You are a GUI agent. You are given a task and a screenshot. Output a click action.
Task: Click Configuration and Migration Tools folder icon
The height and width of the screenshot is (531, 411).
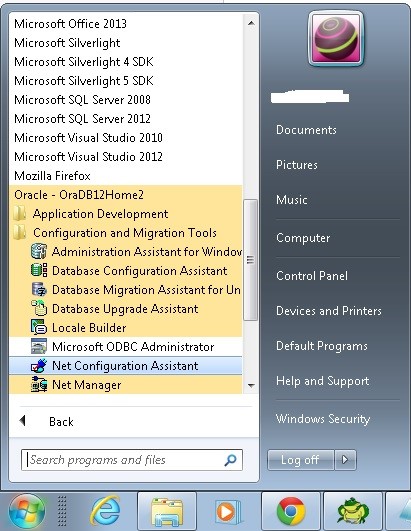point(20,233)
